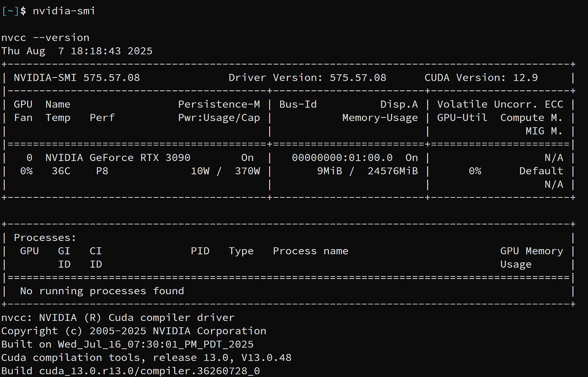This screenshot has height=377, width=588.
Task: Click the 'nvidia-smi' command at the prompt
Action: tap(64, 11)
